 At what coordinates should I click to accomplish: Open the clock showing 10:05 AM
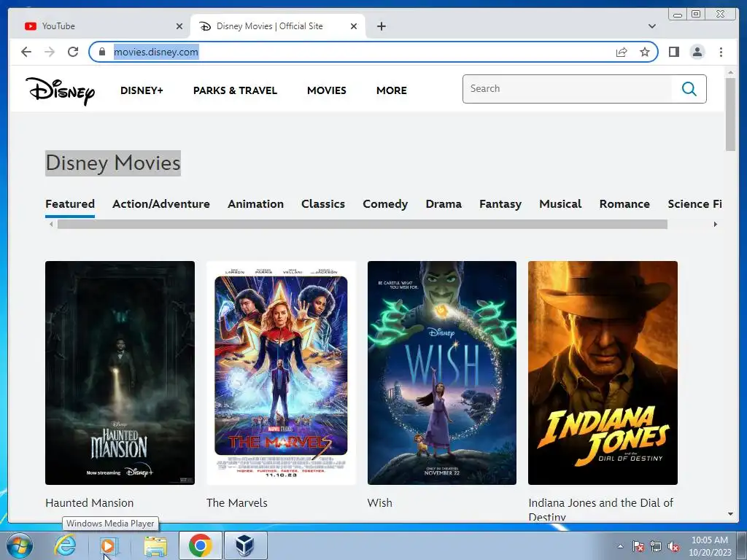(709, 546)
